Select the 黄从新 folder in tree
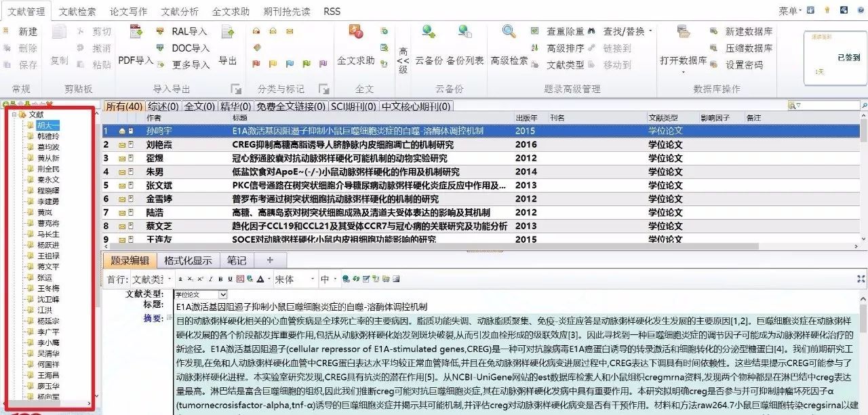 (x=48, y=157)
